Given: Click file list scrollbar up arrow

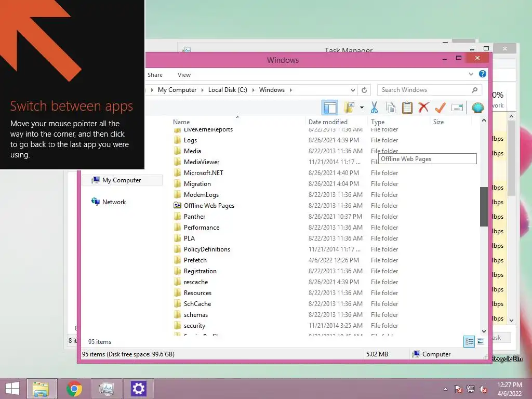Looking at the screenshot, I should click(x=484, y=121).
